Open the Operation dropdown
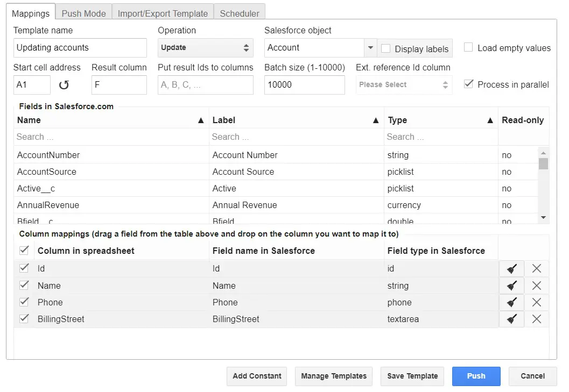 click(x=205, y=48)
